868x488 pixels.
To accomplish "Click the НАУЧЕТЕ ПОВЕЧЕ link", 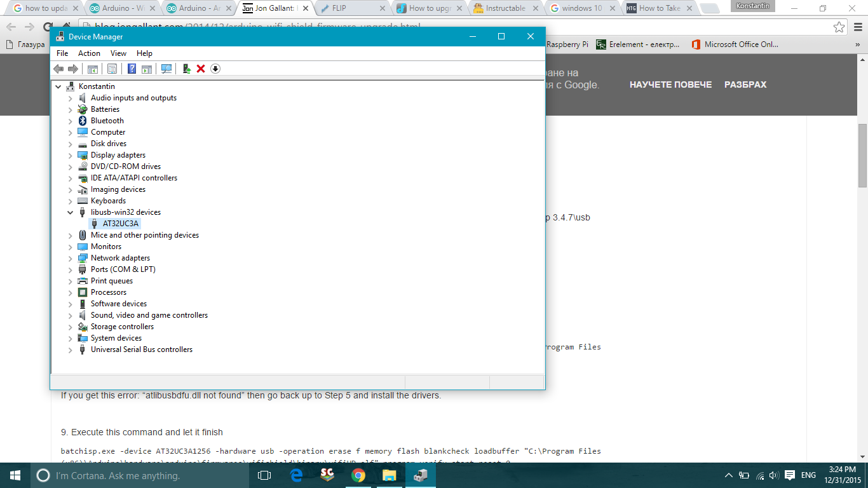I will (x=670, y=84).
